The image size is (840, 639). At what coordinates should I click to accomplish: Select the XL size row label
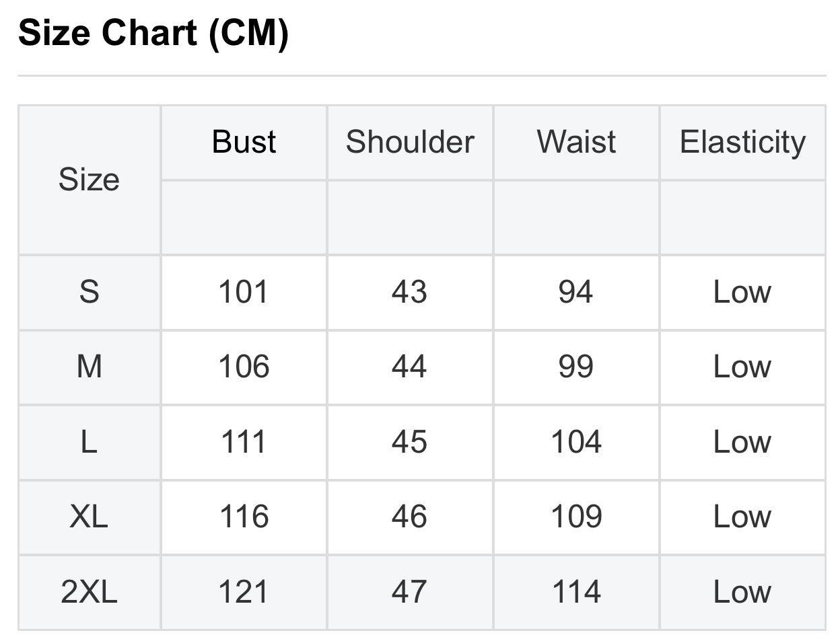pos(89,517)
